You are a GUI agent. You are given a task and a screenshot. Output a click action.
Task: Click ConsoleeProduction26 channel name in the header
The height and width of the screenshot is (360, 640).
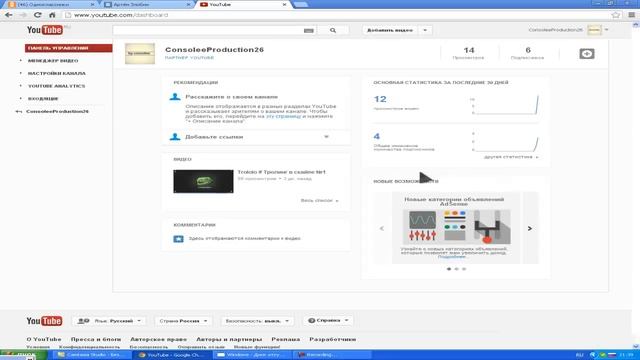[214, 50]
